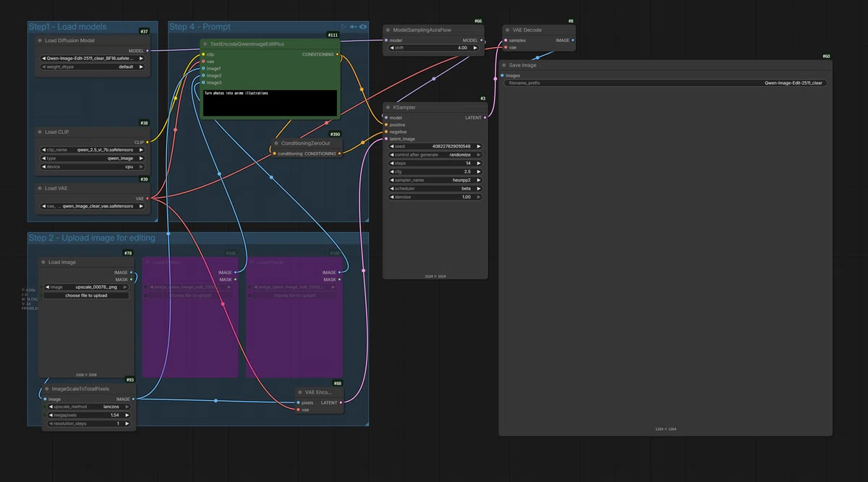Image resolution: width=868 pixels, height=482 pixels.
Task: Click the ModelSamplingAuraFlow node title
Action: pyautogui.click(x=420, y=30)
